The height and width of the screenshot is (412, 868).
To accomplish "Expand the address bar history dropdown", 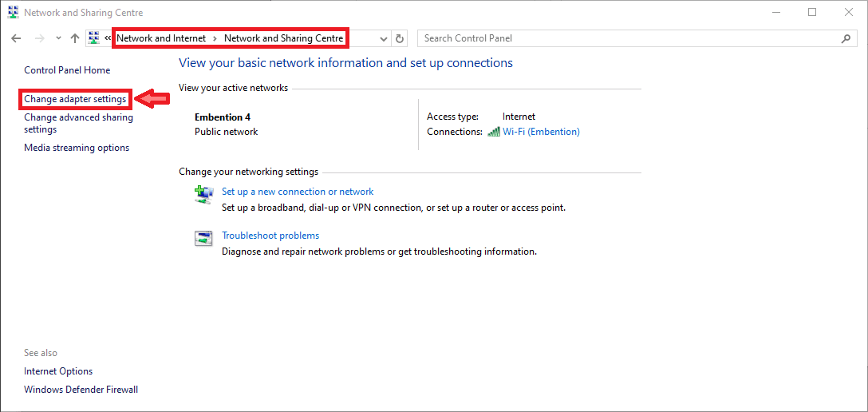I will point(384,38).
